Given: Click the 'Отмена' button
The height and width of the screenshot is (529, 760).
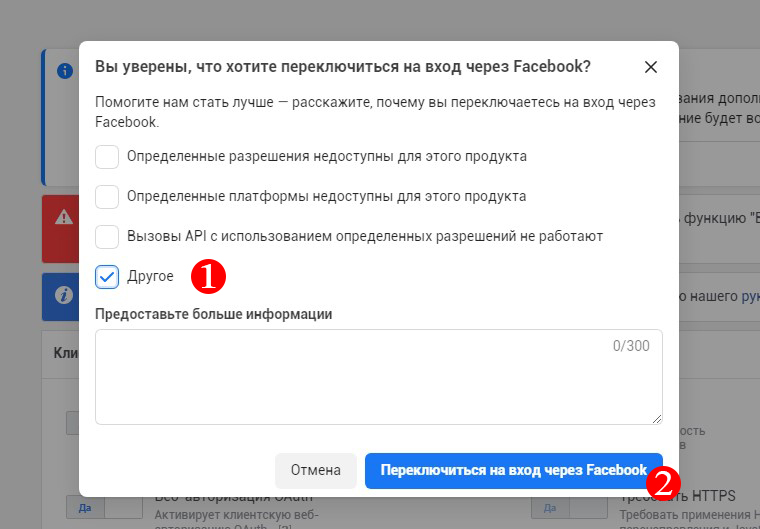Looking at the screenshot, I should [316, 470].
